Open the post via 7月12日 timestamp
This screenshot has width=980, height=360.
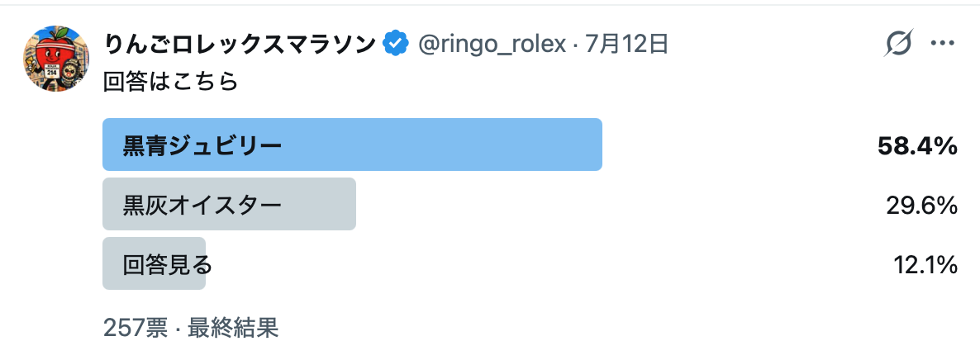tap(627, 44)
